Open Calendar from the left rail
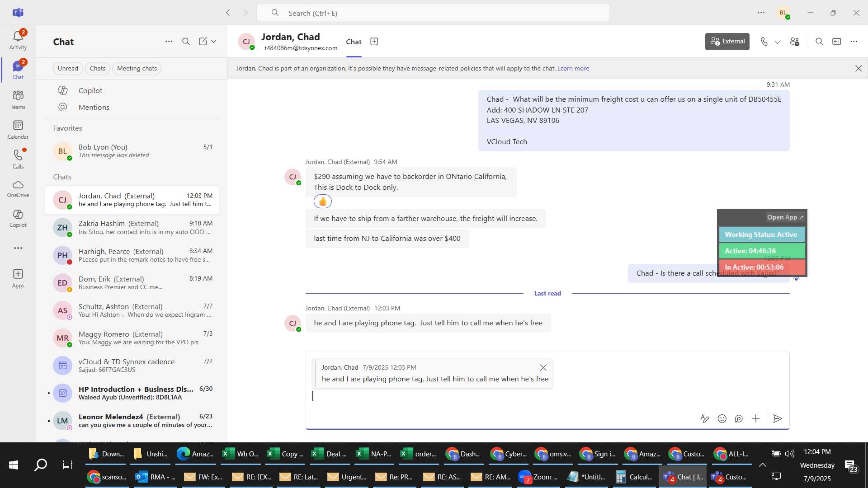Viewport: 868px width, 488px height. click(18, 129)
